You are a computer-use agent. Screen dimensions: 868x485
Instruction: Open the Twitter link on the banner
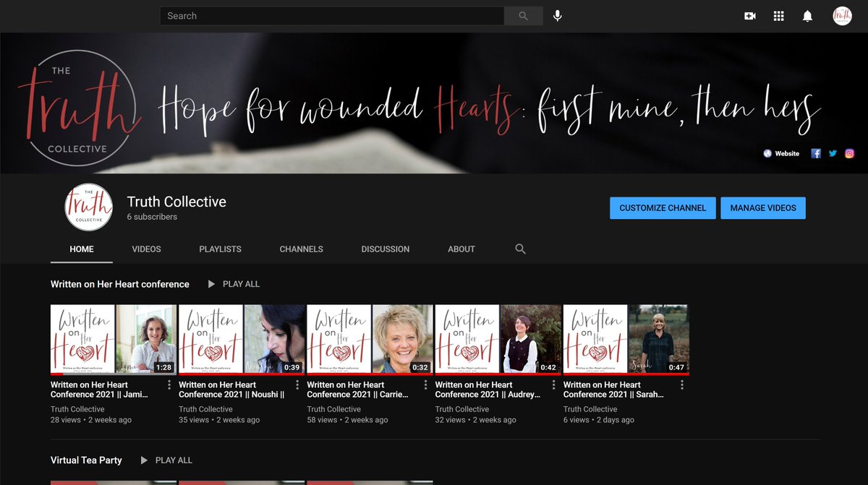[x=833, y=153]
